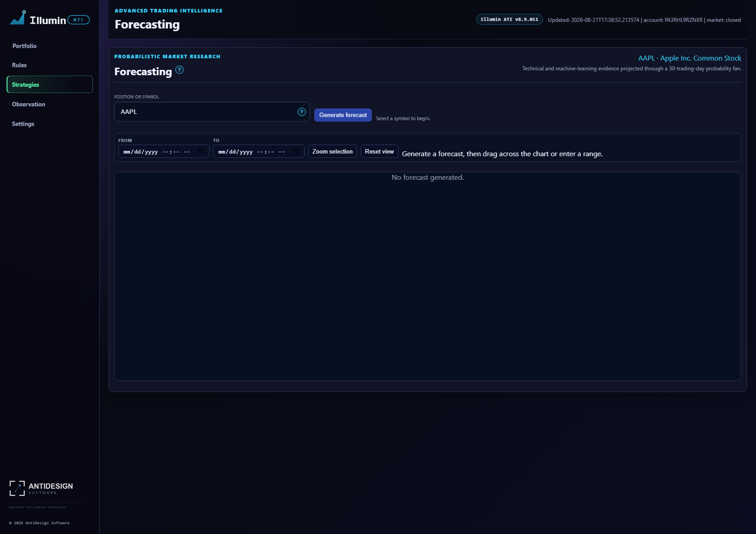756x534 pixels.
Task: Click the "market: closed" status text
Action: click(724, 20)
